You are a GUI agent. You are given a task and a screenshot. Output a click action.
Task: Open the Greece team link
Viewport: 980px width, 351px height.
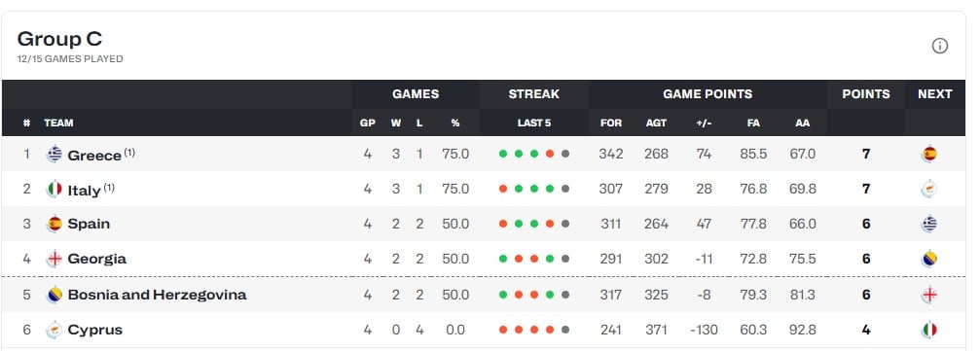pyautogui.click(x=94, y=155)
